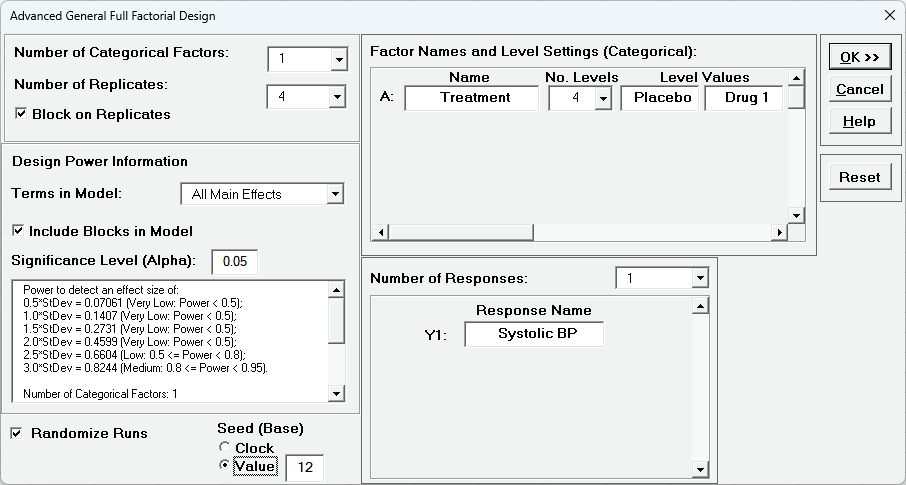Select the Clock seed option
This screenshot has height=485, width=906.
coord(225,448)
